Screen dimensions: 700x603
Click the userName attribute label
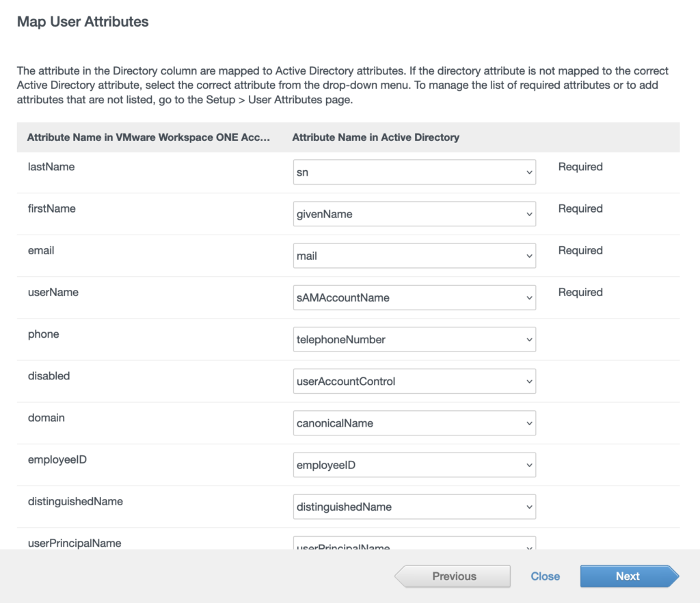coord(53,292)
